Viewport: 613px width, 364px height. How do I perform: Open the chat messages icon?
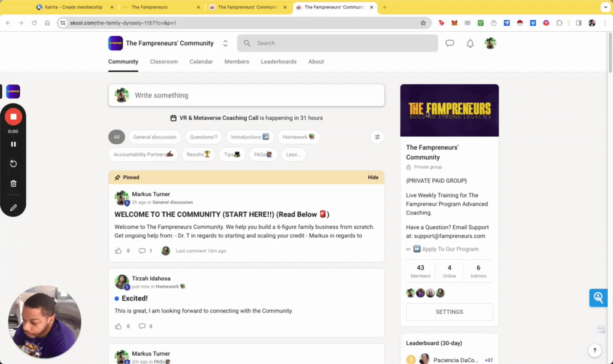[x=450, y=43]
